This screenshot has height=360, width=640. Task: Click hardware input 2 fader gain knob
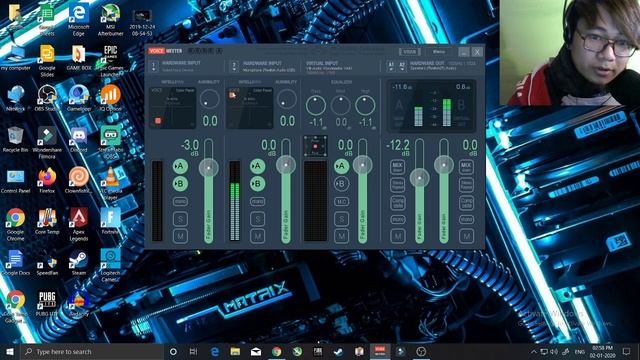pos(286,165)
